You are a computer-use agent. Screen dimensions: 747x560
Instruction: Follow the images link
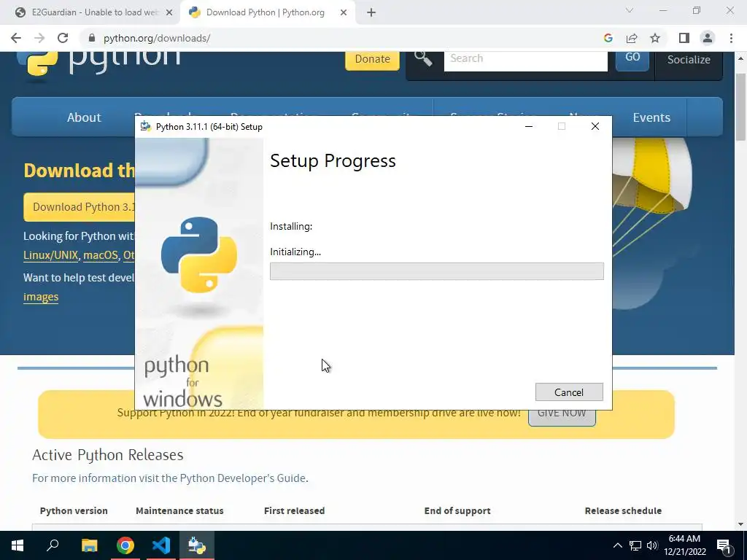41,297
